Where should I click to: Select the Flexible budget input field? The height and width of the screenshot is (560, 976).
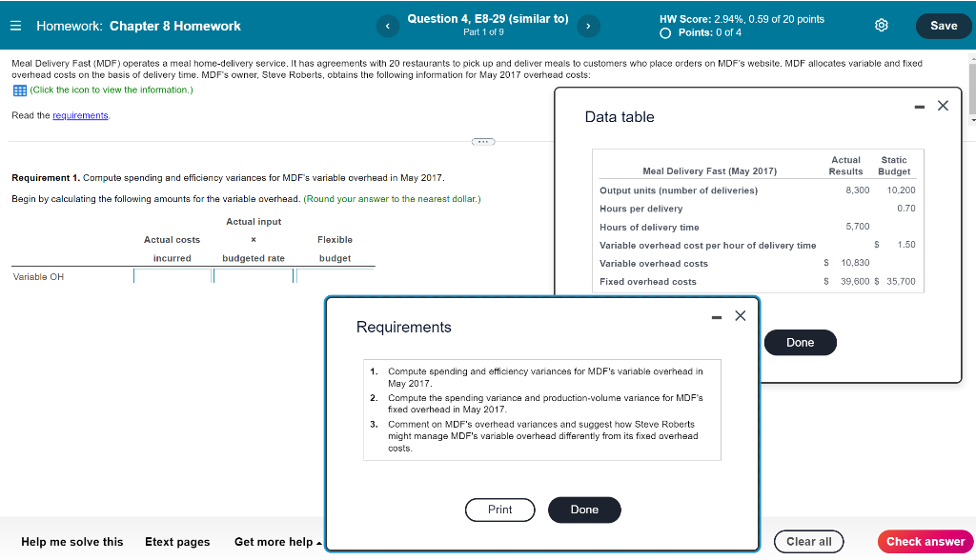tap(335, 275)
